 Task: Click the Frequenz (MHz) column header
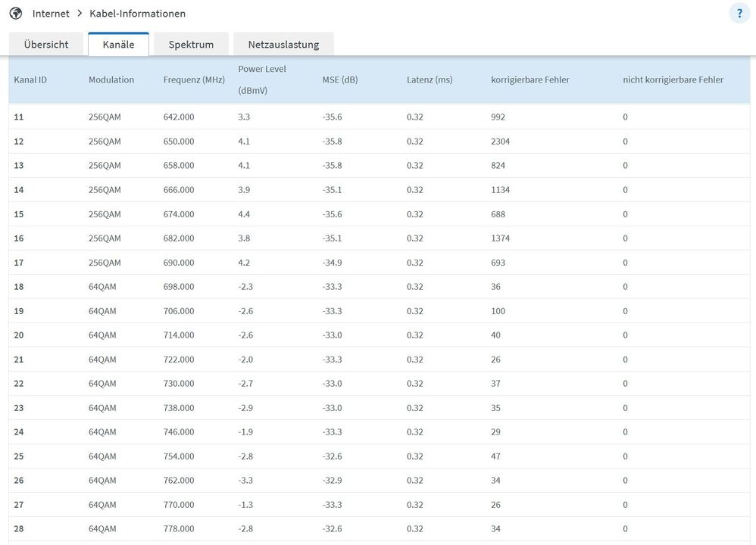pos(194,80)
